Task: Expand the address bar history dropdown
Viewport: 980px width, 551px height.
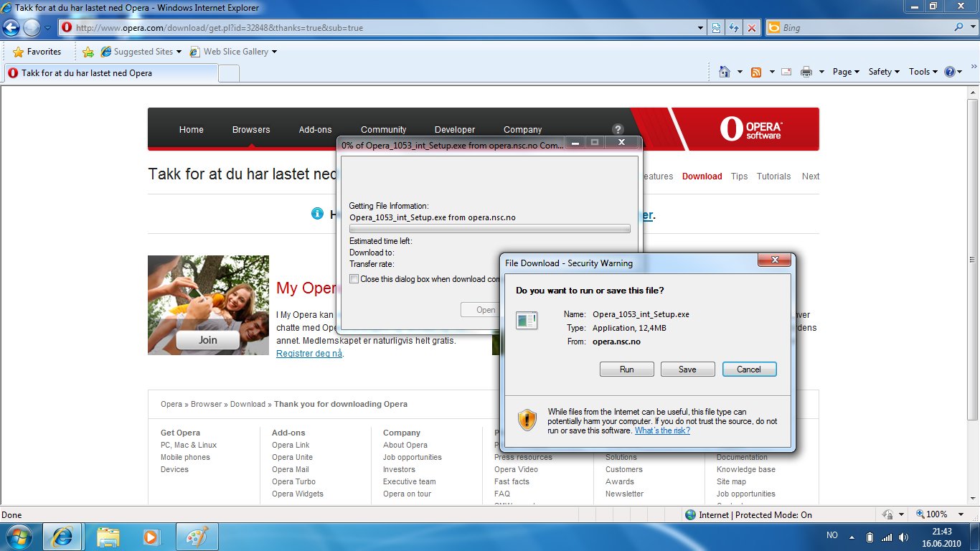Action: (x=701, y=28)
